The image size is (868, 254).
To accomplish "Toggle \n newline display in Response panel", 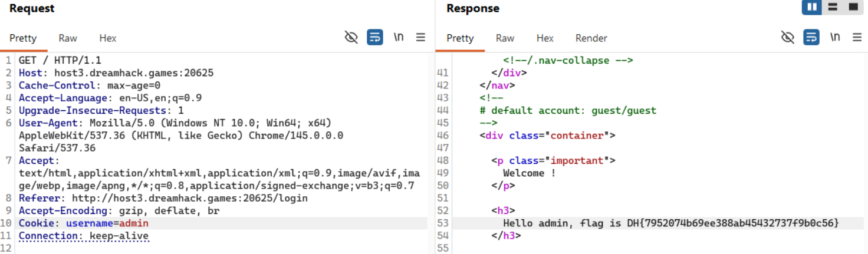I will [x=835, y=38].
